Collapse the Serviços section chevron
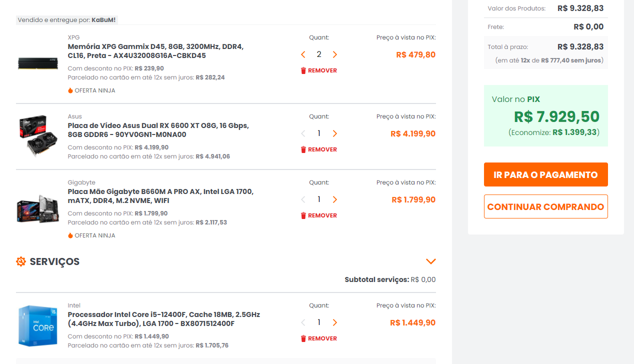The width and height of the screenshot is (634, 364). (431, 261)
